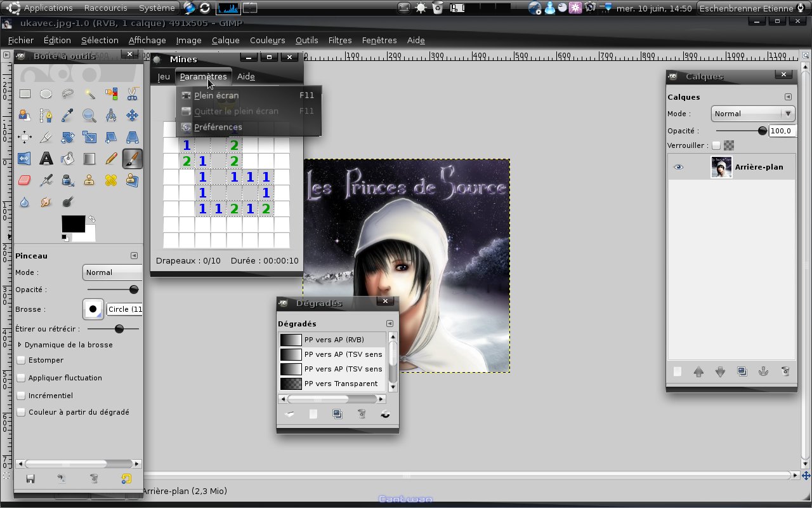Open the Filtres menu in GIMP
This screenshot has width=812, height=508.
click(340, 40)
